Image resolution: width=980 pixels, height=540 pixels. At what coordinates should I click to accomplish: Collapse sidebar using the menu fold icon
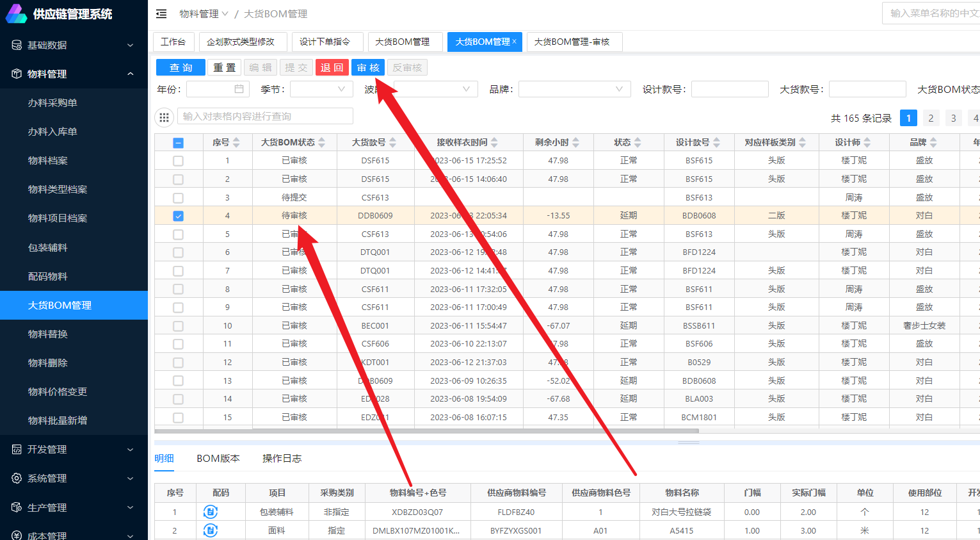161,13
